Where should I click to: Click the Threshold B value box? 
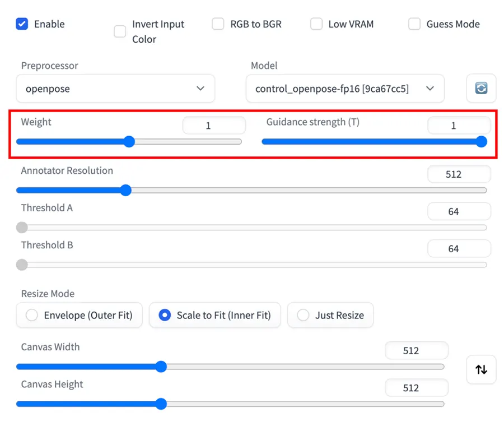coord(459,248)
